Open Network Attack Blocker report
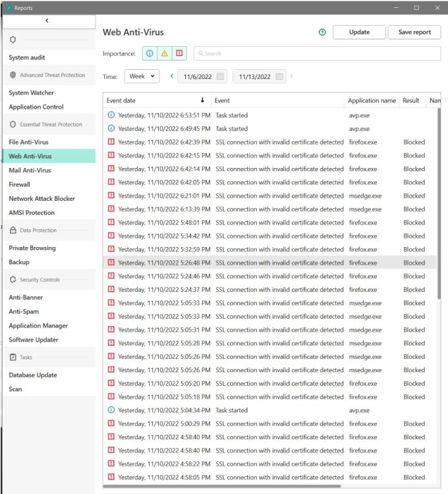Image resolution: width=448 pixels, height=494 pixels. point(42,198)
